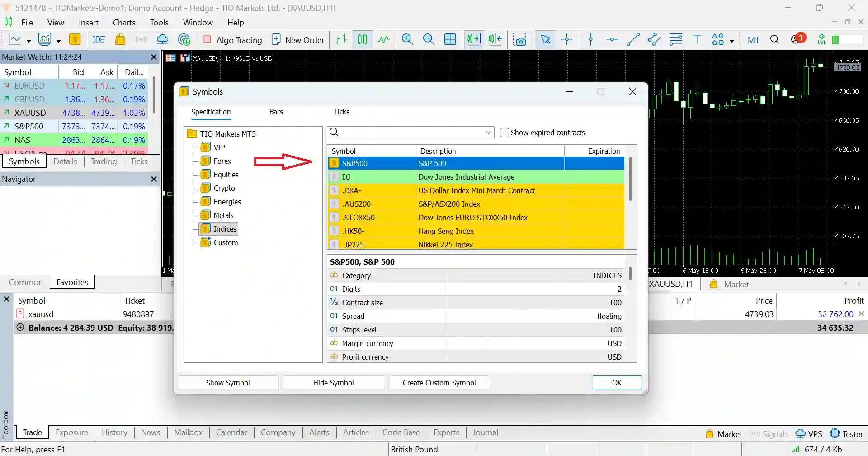Enable Show expired contracts checkbox
868x456 pixels.
pos(505,133)
